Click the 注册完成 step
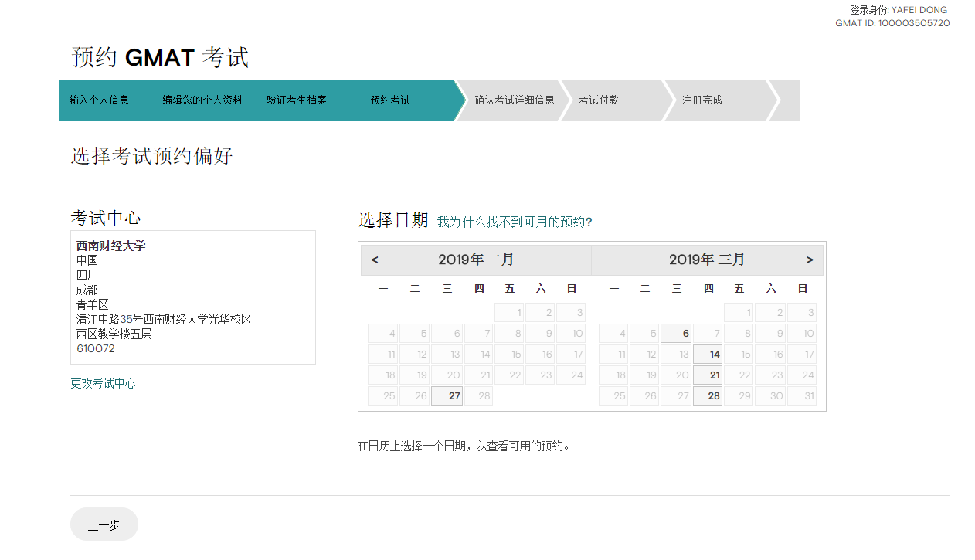975x560 pixels. [701, 100]
